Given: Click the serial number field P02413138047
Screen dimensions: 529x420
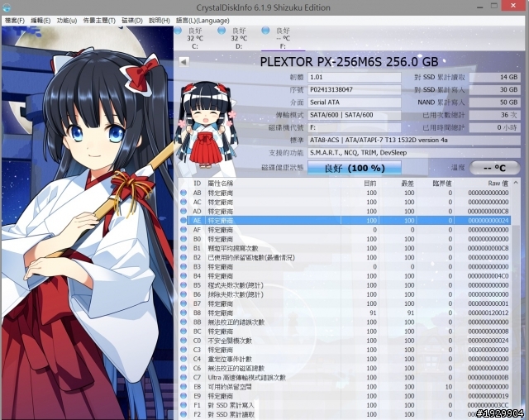Looking at the screenshot, I should pos(355,90).
